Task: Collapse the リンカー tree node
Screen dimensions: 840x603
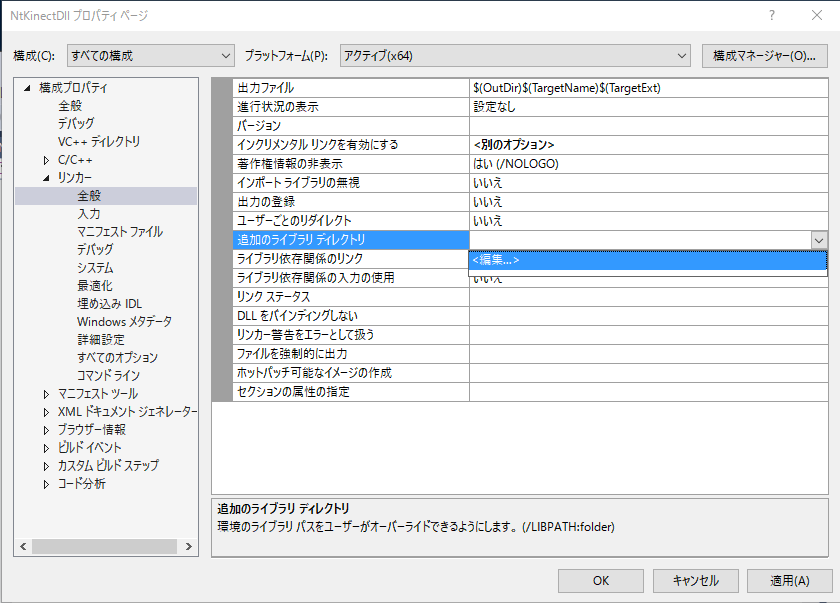Action: [x=46, y=178]
